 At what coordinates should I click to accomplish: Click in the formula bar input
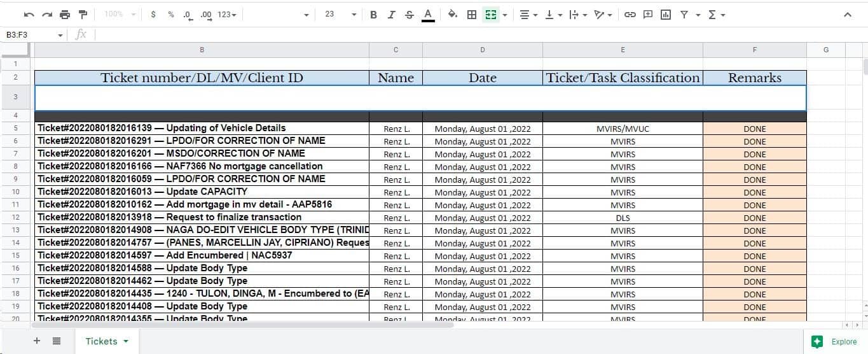[480, 34]
